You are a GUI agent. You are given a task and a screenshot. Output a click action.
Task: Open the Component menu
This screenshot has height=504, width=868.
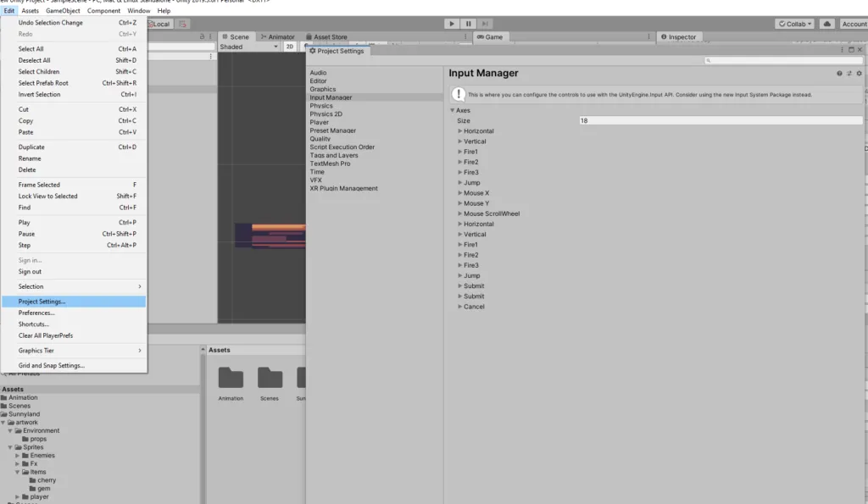pos(103,10)
